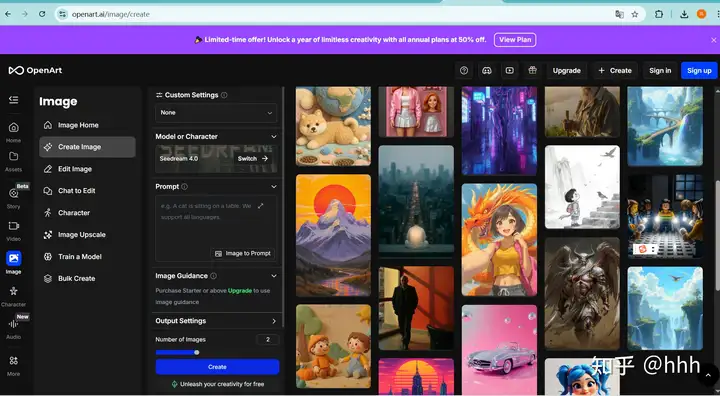The image size is (720, 396).
Task: Open the neon cyberpunk street thumbnail
Action: [x=499, y=131]
